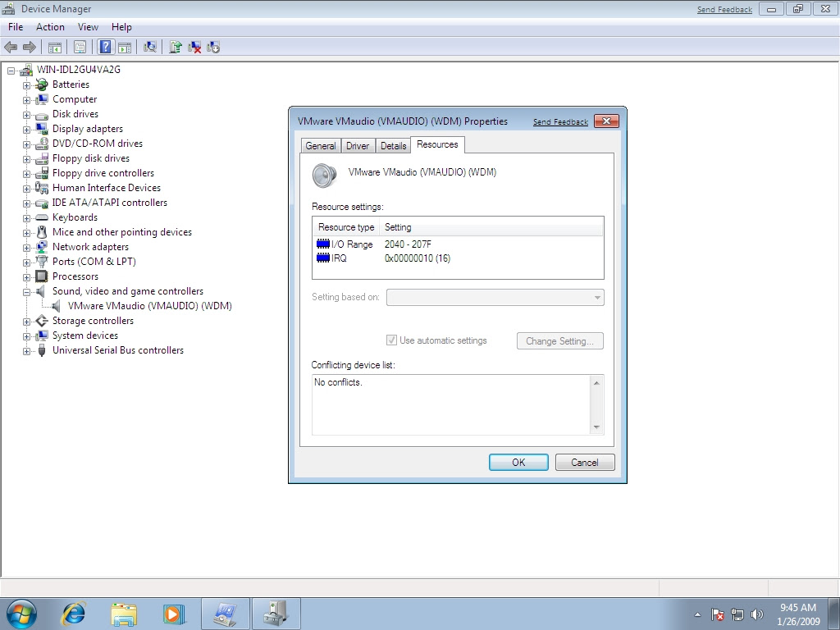
Task: Expand the Computer category
Action: (26, 99)
